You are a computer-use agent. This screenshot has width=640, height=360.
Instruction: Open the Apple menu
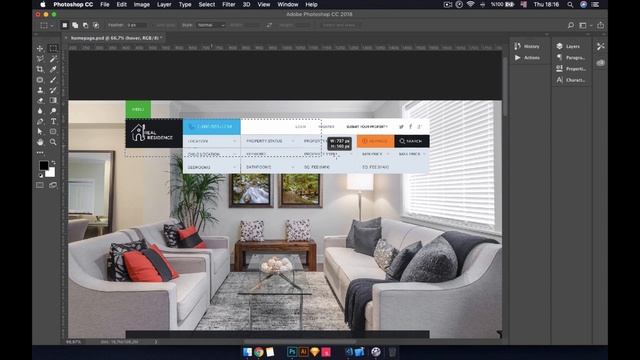43,4
